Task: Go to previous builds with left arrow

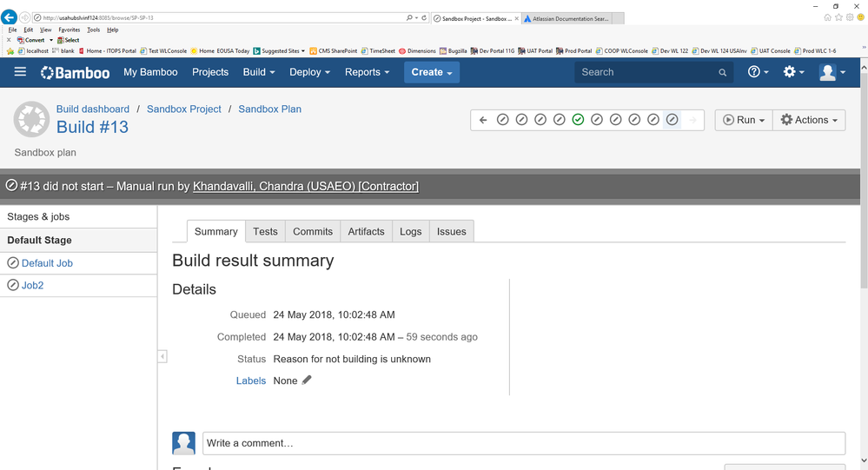Action: (x=483, y=120)
